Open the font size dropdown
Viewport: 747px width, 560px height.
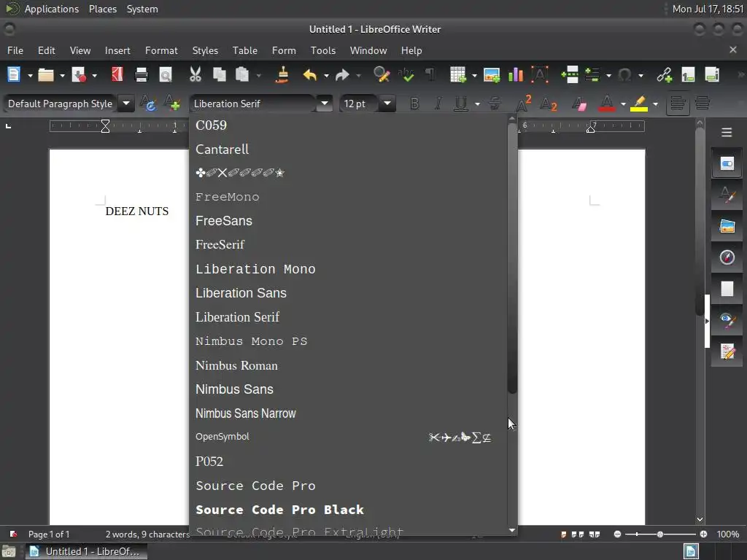(388, 104)
